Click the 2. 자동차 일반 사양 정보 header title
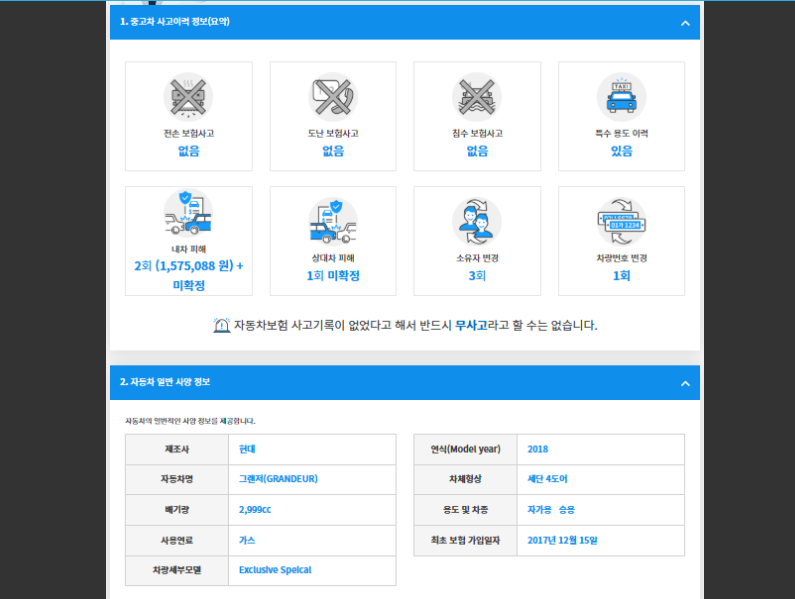 point(165,382)
